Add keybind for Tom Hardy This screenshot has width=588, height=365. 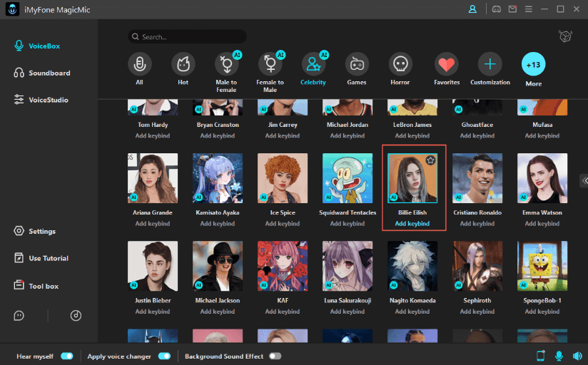(x=153, y=135)
